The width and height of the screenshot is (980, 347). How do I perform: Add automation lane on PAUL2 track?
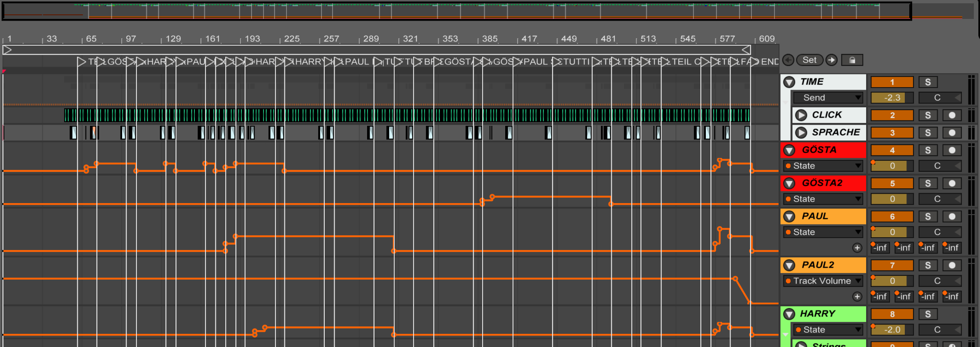click(857, 296)
